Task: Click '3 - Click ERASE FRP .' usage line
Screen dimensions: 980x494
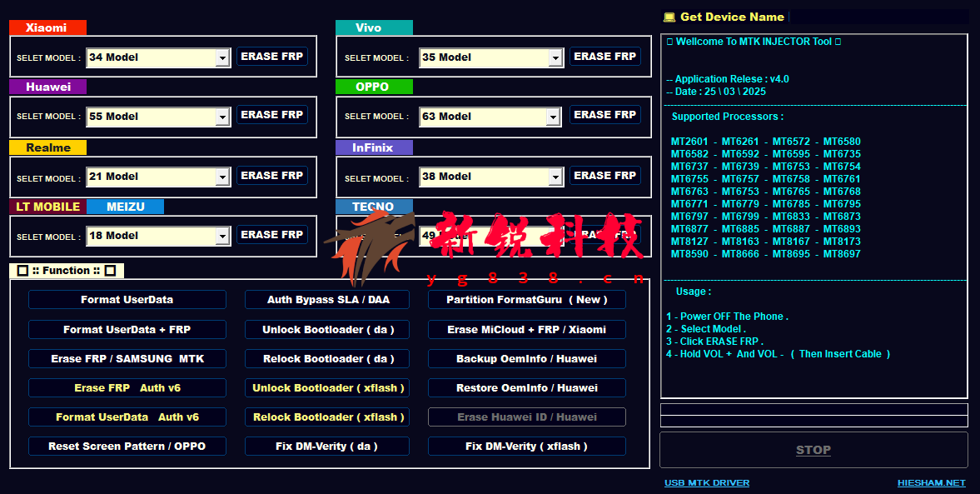Action: tap(715, 342)
